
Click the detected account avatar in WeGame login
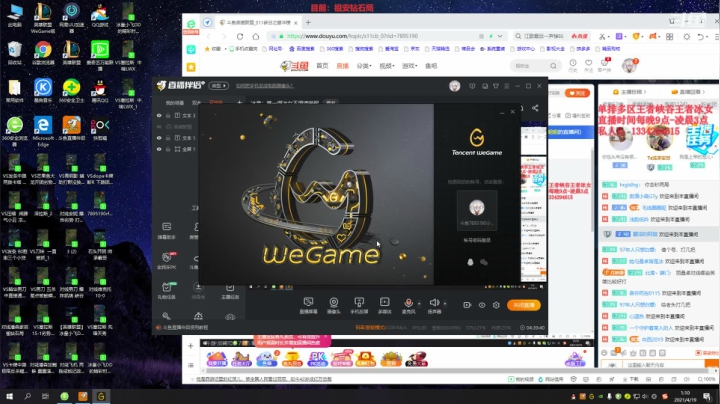[x=477, y=208]
